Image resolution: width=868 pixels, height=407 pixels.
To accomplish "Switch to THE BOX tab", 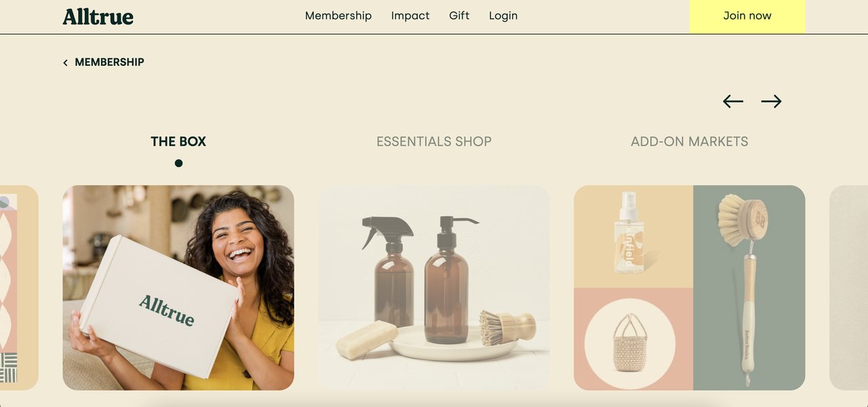I will click(x=178, y=142).
